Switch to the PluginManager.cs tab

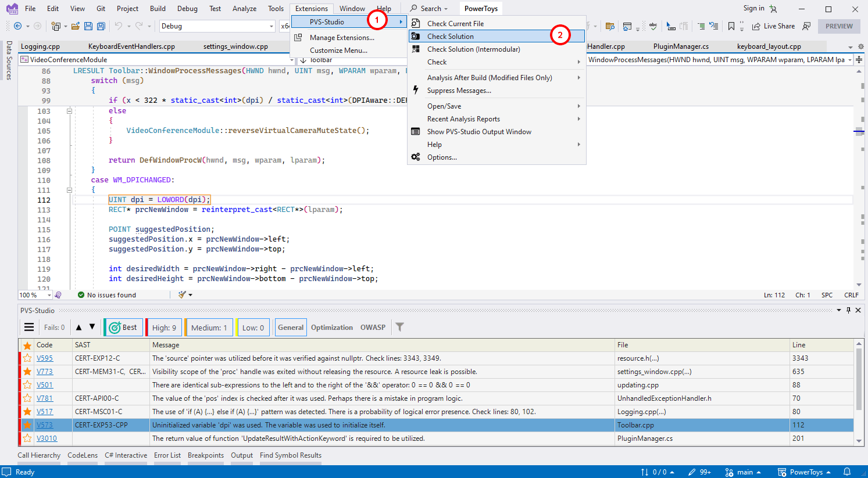(680, 46)
